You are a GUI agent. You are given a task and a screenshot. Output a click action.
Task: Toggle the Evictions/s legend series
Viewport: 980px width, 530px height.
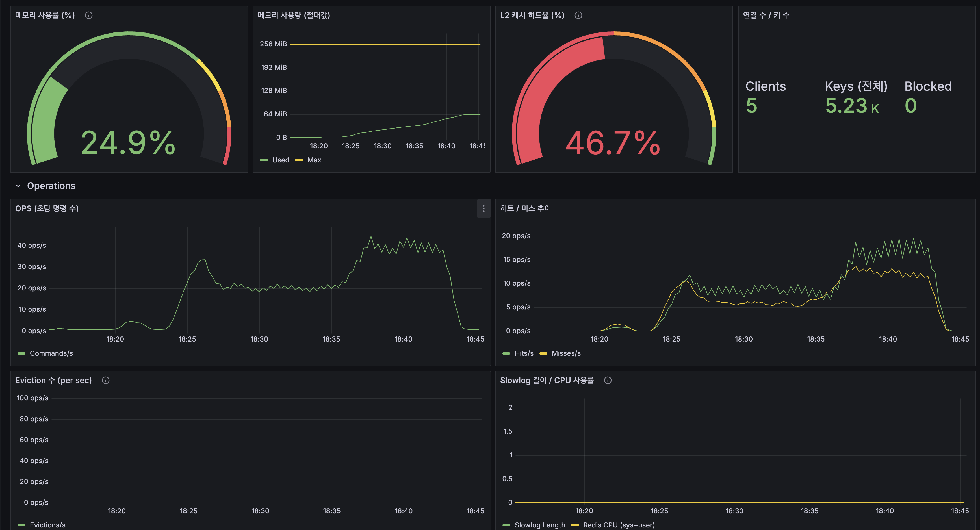(47, 525)
